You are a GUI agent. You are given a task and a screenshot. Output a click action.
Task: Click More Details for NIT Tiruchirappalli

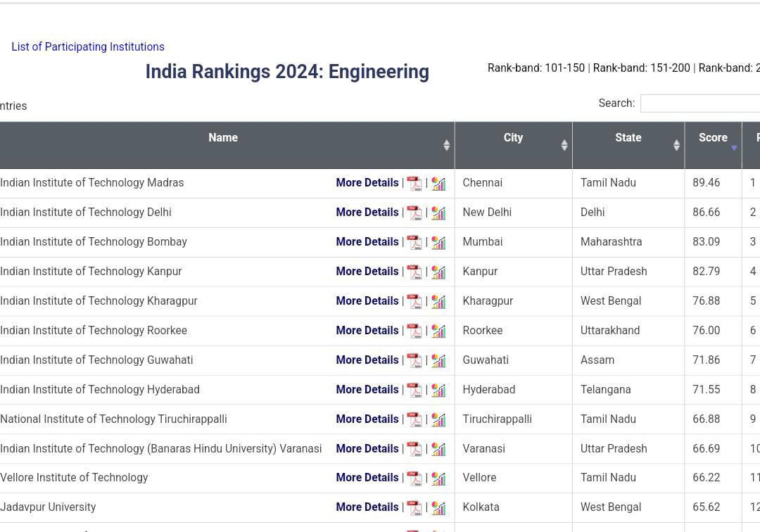[x=367, y=419]
